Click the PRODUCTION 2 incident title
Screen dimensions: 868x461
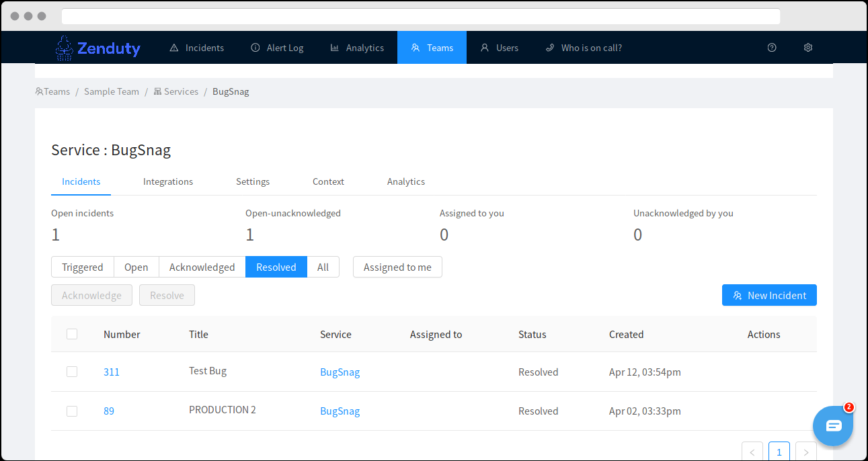(223, 409)
